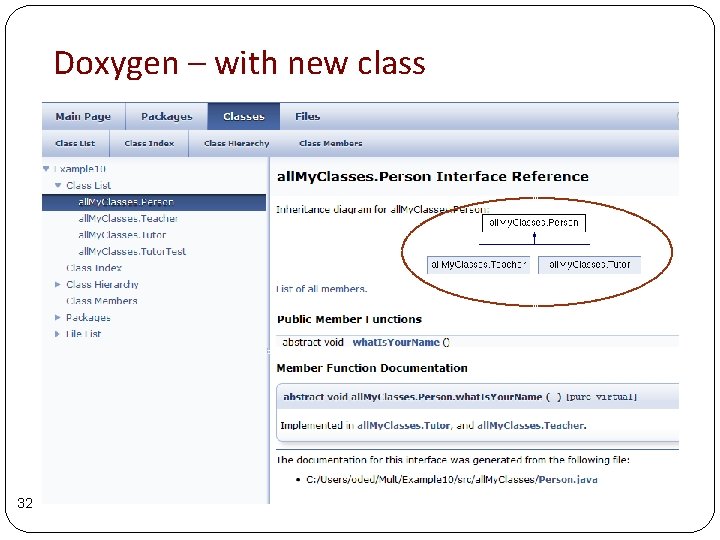Open the Class Hierarchy sub-tab
Image resolution: width=720 pixels, height=540 pixels.
point(236,143)
